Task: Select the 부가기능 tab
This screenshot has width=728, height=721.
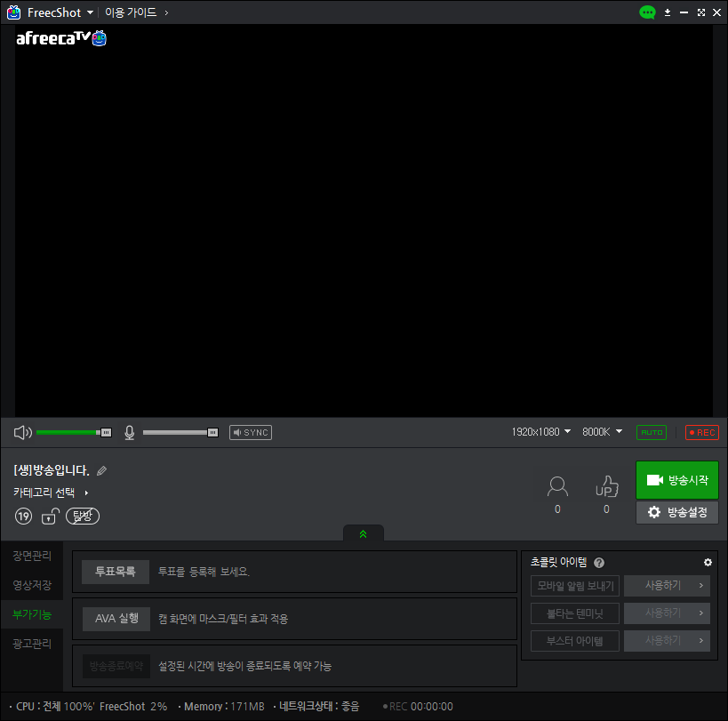Action: coord(32,614)
